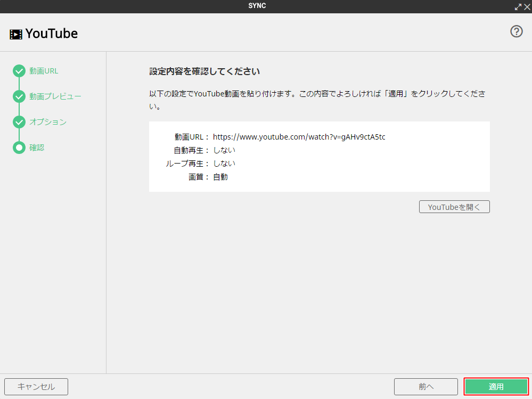Screen dimensions: 532x399
Task: Click the ループ再生 value しない
Action: 224,164
